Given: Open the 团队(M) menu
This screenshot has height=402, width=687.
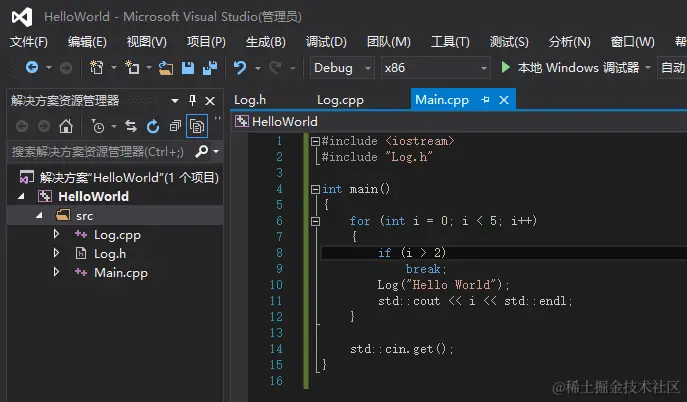Looking at the screenshot, I should (389, 42).
